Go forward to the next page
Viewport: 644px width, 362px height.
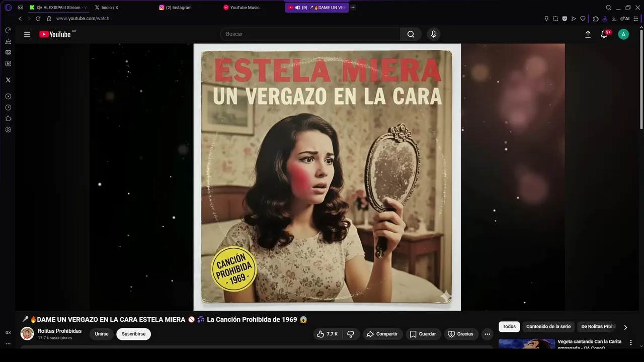click(x=29, y=19)
